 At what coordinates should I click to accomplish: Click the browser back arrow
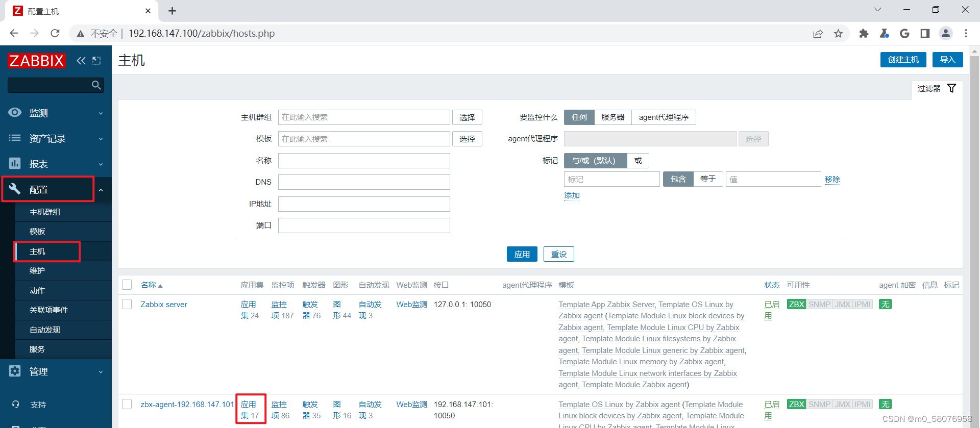[14, 33]
